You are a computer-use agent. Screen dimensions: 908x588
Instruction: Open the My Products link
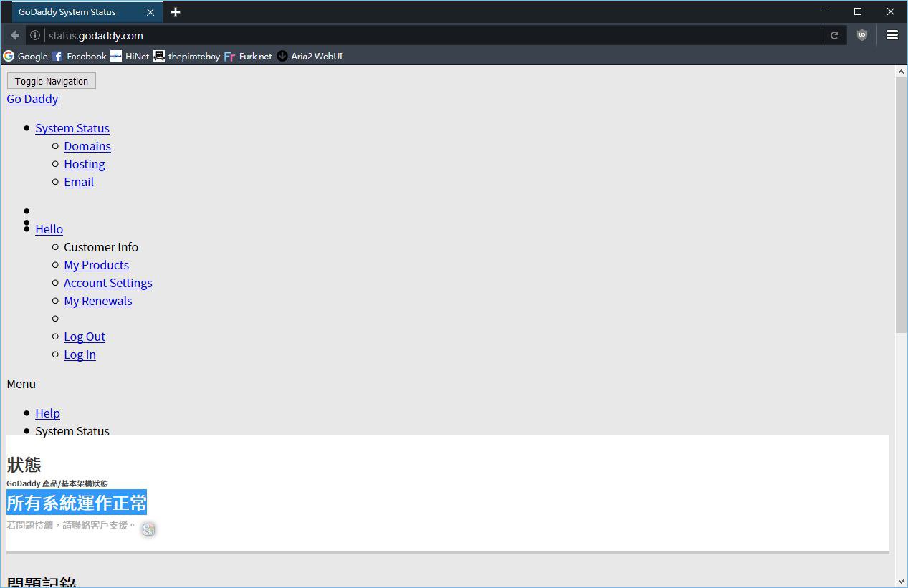97,265
